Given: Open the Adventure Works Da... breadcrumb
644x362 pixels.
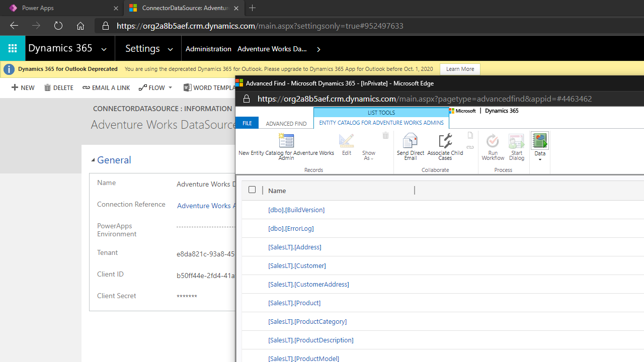Looking at the screenshot, I should [x=272, y=49].
